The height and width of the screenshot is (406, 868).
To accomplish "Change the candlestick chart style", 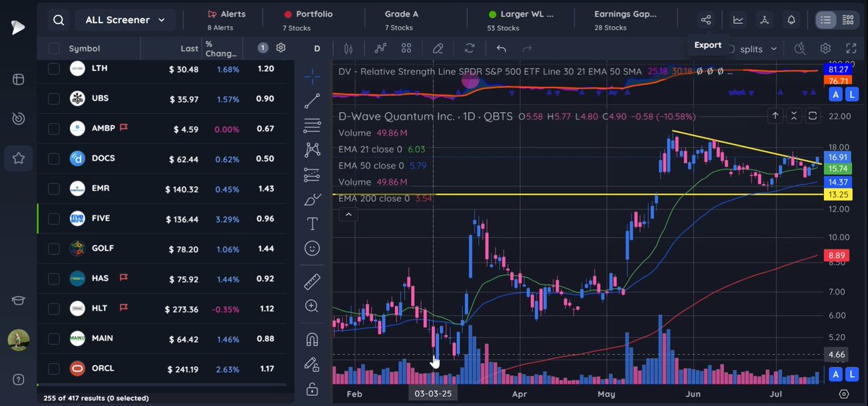I will pos(349,48).
